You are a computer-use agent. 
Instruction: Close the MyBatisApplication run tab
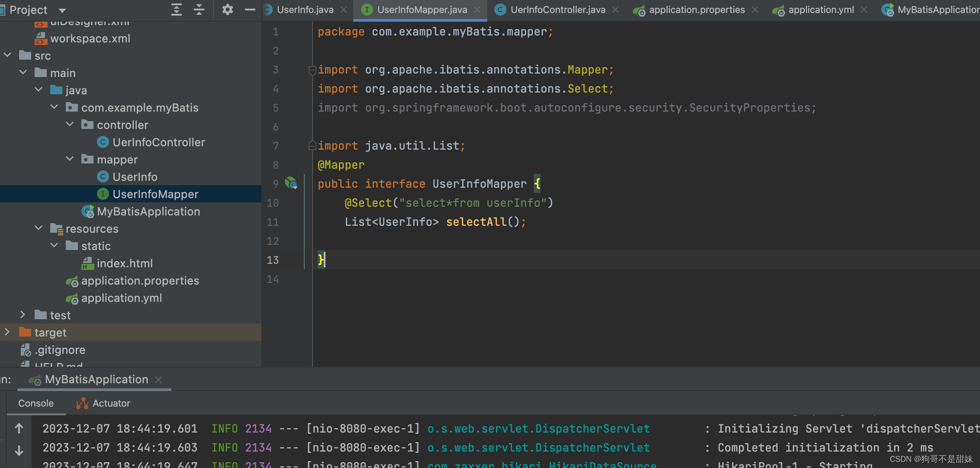(x=158, y=379)
